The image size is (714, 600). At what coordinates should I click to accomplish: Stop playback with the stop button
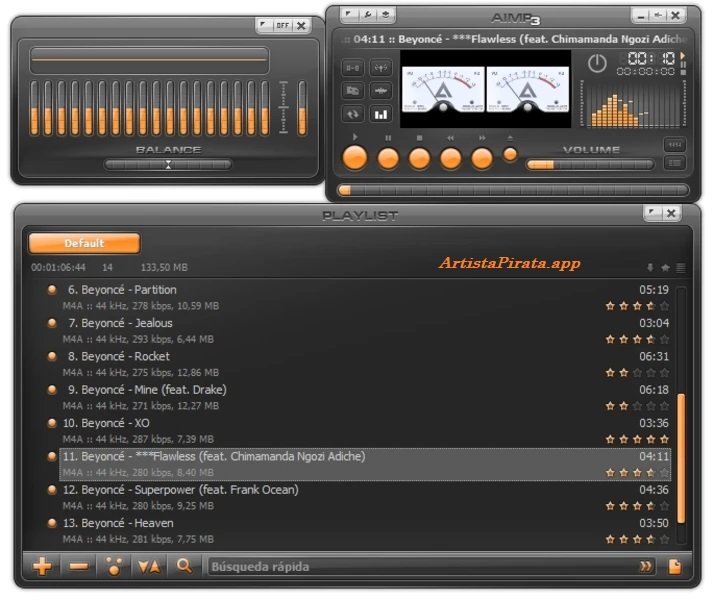(420, 158)
